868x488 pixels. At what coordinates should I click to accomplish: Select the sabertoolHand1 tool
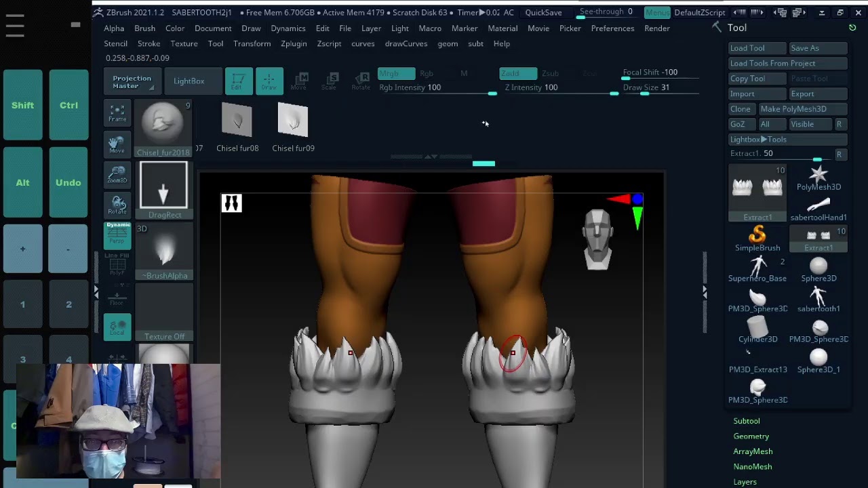[818, 209]
